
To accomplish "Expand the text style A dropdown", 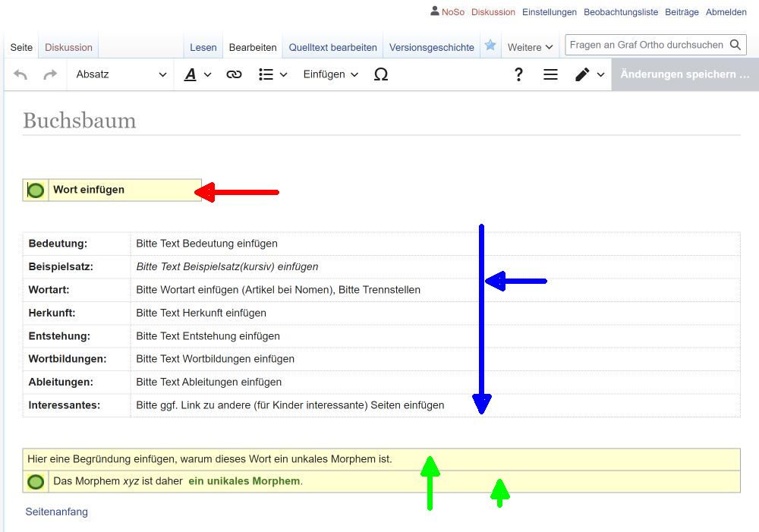I will tap(197, 74).
